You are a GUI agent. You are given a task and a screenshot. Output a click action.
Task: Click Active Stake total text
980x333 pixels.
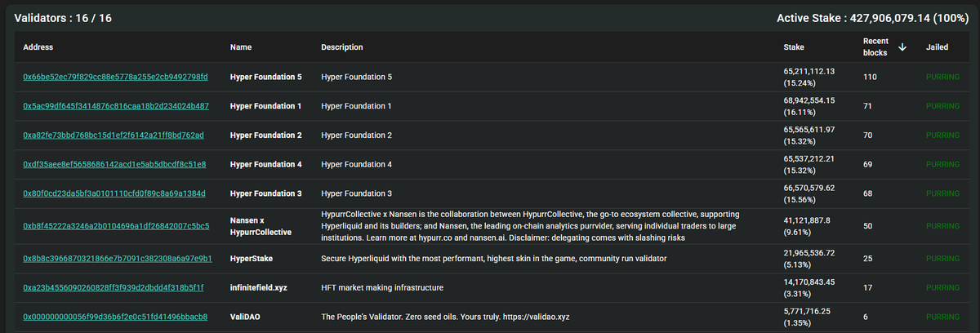click(873, 18)
